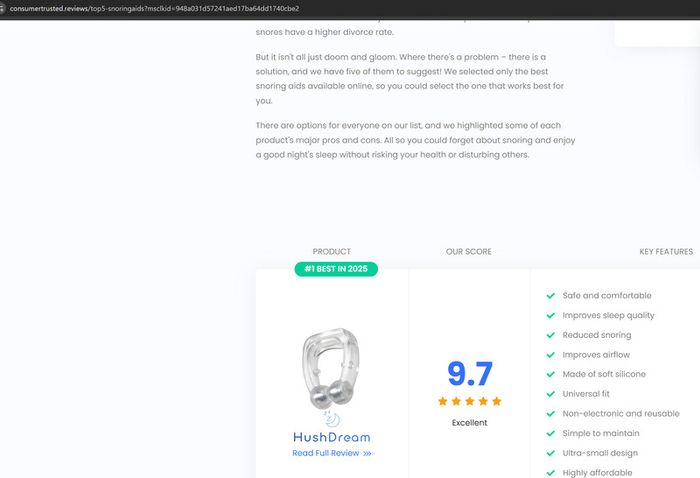Click the 9.7 score number
700x478 pixels.
click(470, 374)
